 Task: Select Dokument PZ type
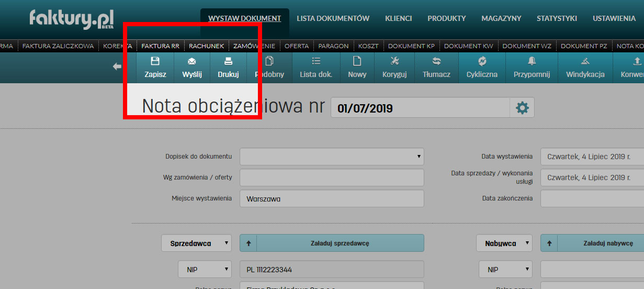(584, 46)
